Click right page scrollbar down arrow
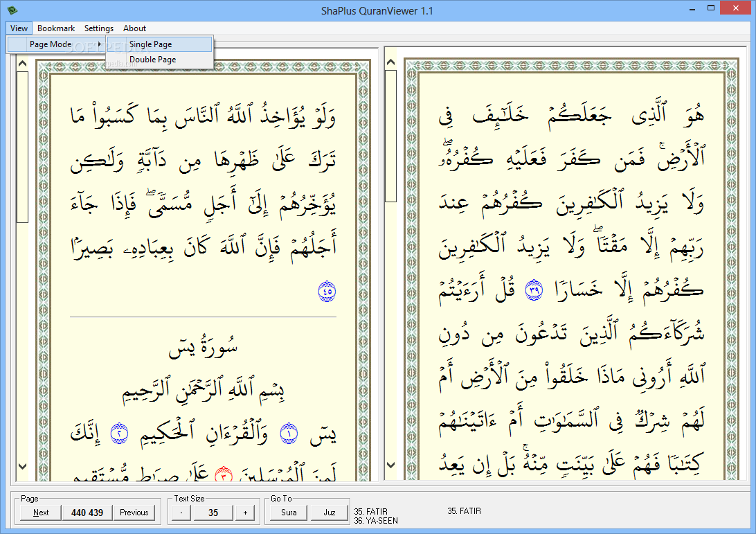The image size is (756, 534). click(x=391, y=465)
